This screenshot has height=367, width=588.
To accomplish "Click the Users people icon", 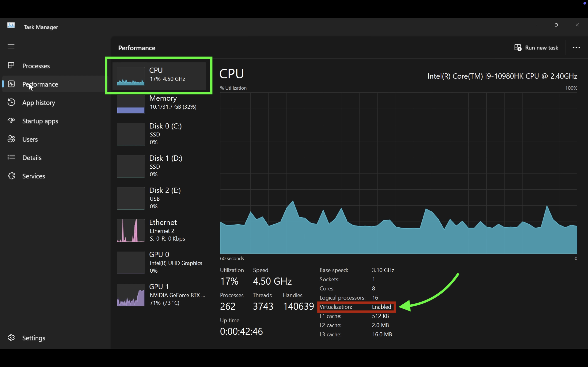I will point(11,139).
